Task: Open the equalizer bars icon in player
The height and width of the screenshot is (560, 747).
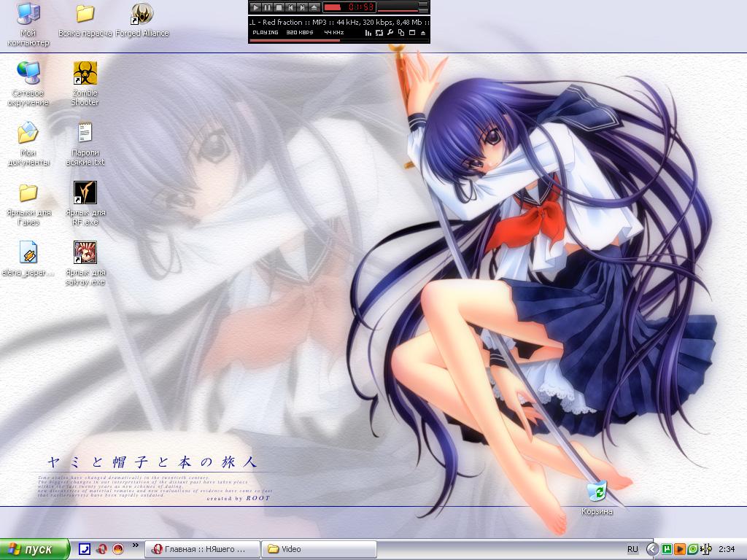Action: [x=368, y=33]
